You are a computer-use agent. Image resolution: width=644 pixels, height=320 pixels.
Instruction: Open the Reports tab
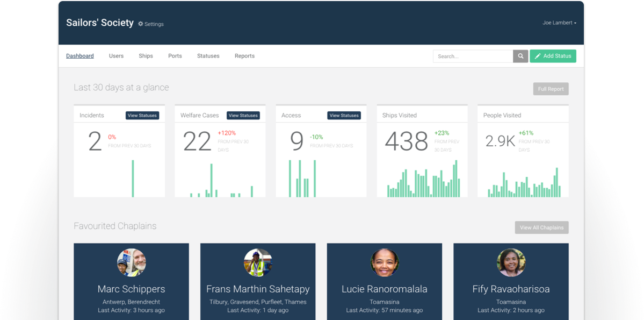(245, 56)
